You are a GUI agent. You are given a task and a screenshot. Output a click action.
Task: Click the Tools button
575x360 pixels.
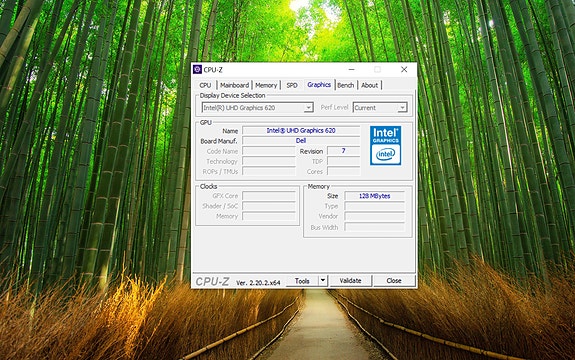click(302, 281)
